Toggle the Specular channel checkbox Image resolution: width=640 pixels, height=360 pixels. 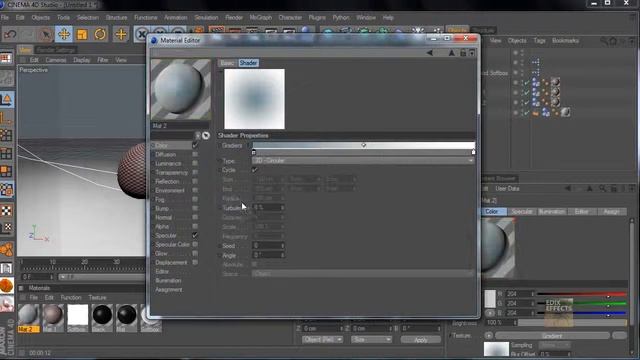195,235
